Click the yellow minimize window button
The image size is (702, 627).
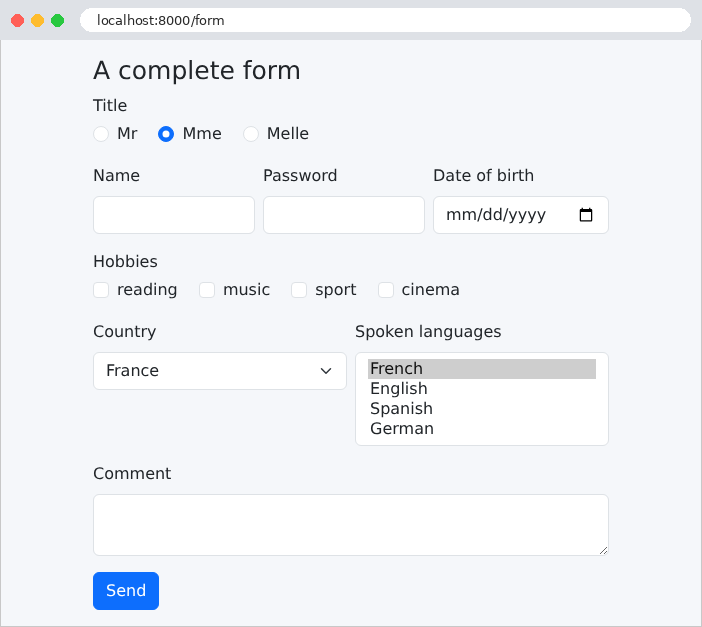tap(38, 20)
